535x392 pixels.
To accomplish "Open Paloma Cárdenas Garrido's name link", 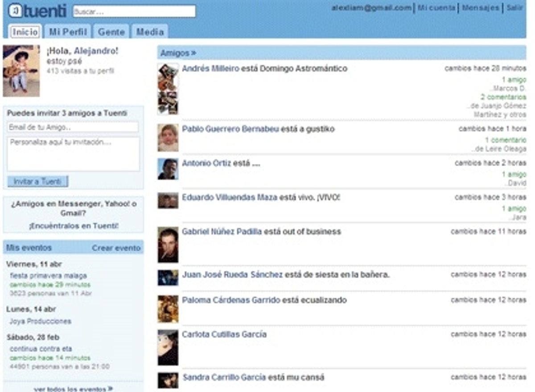I will (231, 300).
